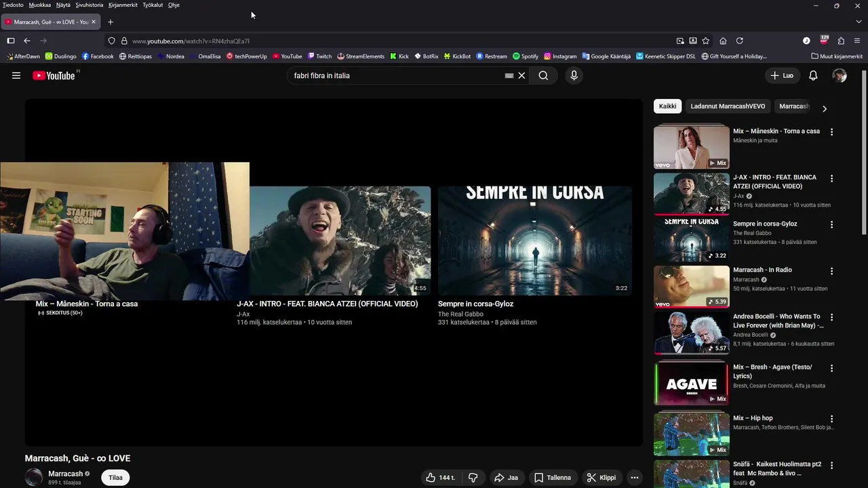Click the search field containing 'fabri fibra in italia'
The height and width of the screenshot is (488, 868).
(397, 75)
